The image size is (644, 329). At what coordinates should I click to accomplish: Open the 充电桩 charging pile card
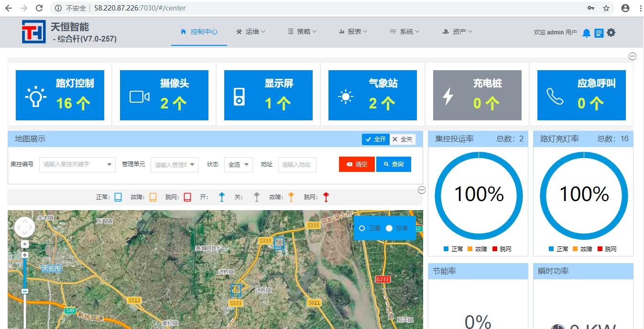point(477,95)
